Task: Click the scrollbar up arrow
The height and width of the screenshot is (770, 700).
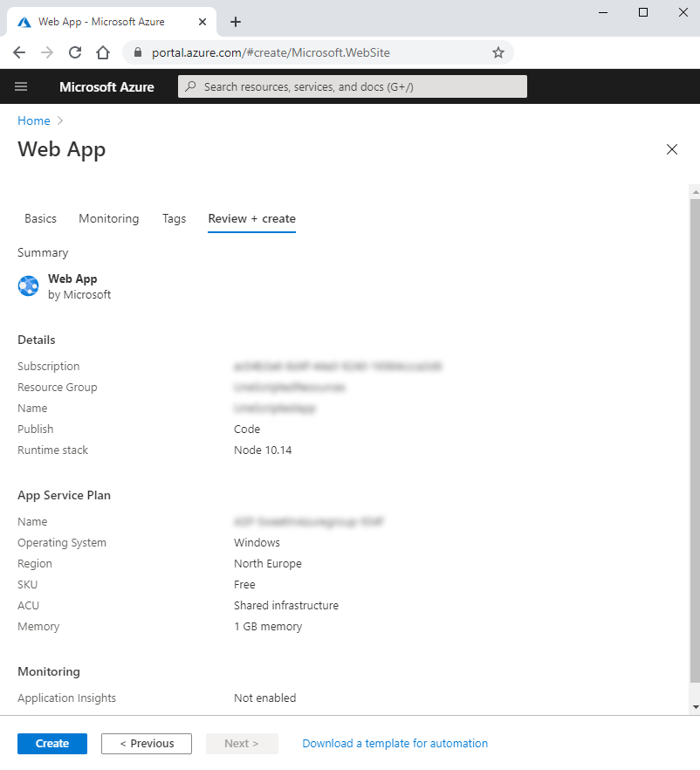Action: [x=695, y=192]
